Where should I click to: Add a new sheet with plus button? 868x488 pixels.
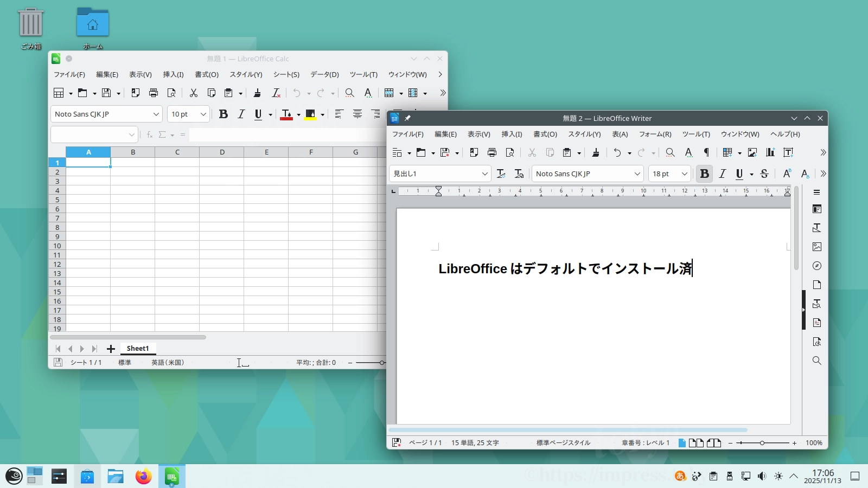(x=111, y=349)
